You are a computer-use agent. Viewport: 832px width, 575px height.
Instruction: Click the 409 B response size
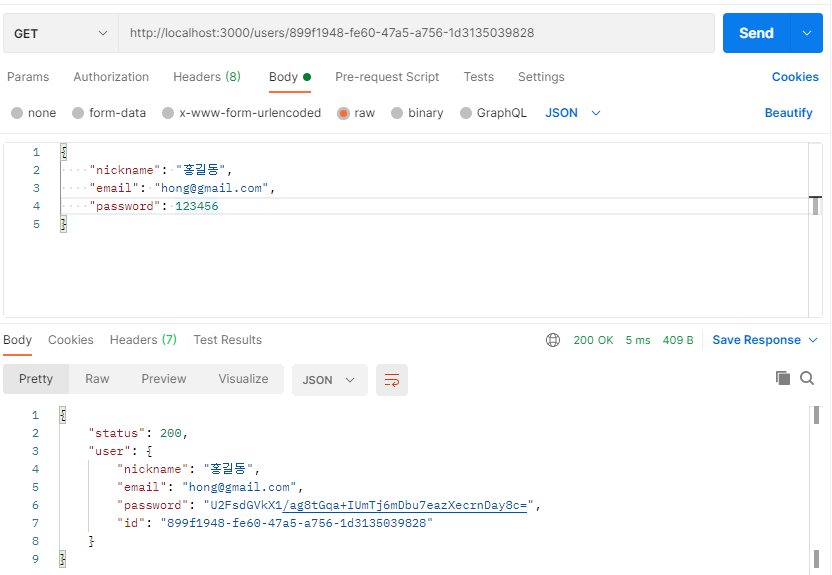pos(678,340)
